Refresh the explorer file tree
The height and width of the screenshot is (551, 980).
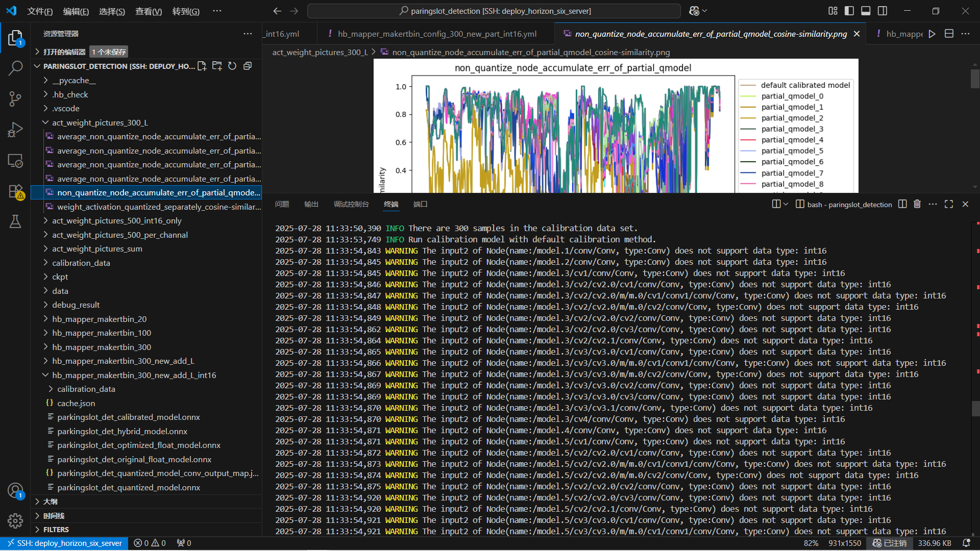coord(232,66)
